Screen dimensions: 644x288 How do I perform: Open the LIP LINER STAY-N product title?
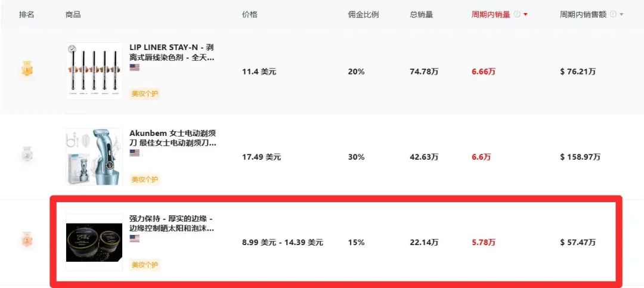click(x=172, y=52)
